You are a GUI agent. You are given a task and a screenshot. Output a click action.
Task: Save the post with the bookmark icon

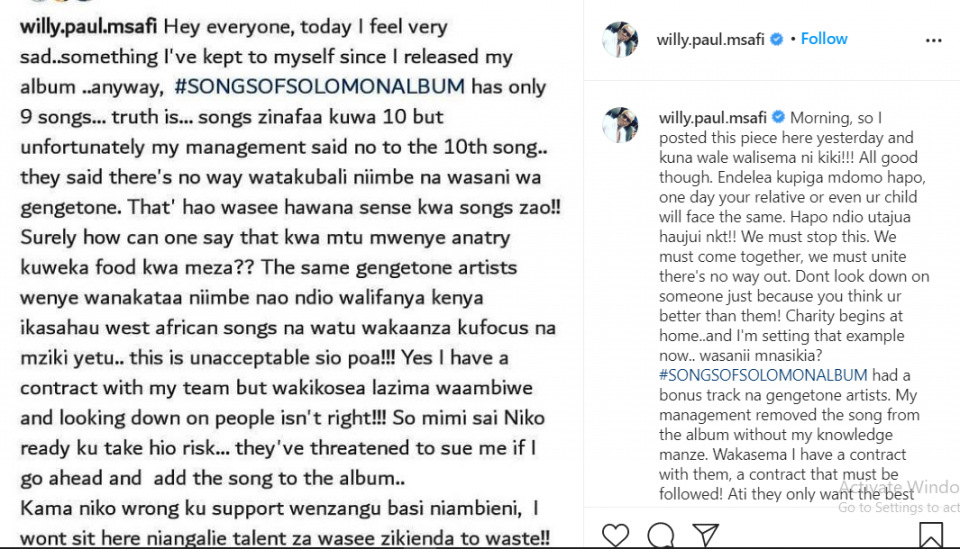coord(930,535)
